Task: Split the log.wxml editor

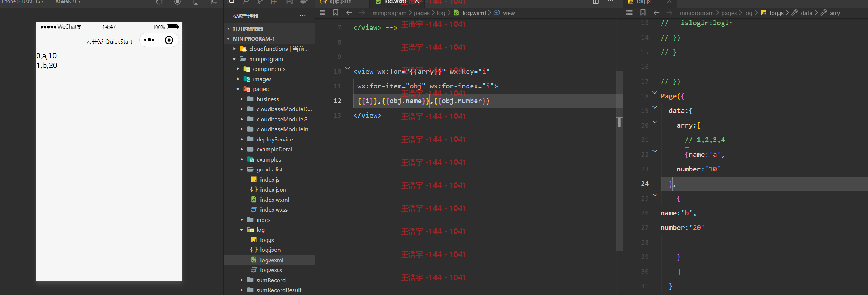Action: 596,2
